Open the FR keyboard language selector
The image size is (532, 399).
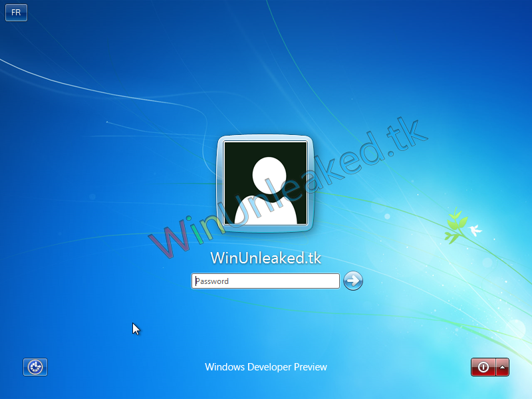coord(16,13)
